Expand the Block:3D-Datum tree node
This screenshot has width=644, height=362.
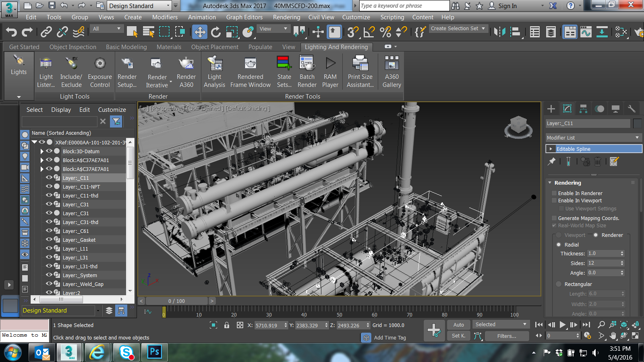coord(42,152)
